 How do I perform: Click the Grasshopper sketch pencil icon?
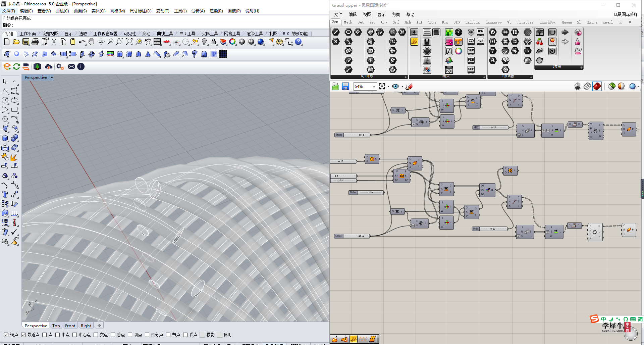[x=409, y=86]
